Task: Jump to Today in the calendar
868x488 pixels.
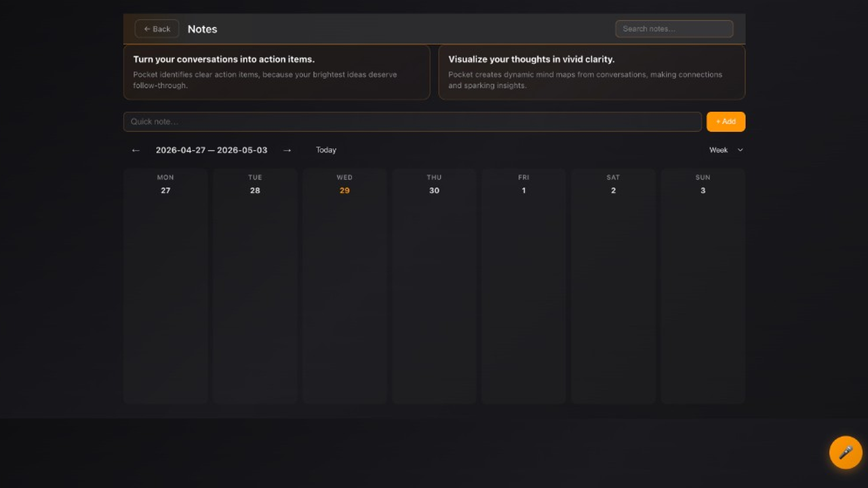Action: [x=326, y=150]
